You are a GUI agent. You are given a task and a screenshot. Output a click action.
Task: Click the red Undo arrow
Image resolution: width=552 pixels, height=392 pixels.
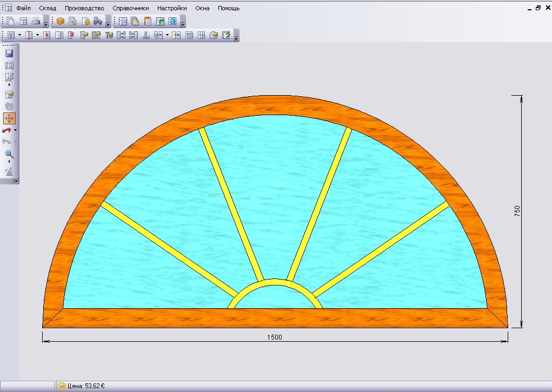pos(6,130)
